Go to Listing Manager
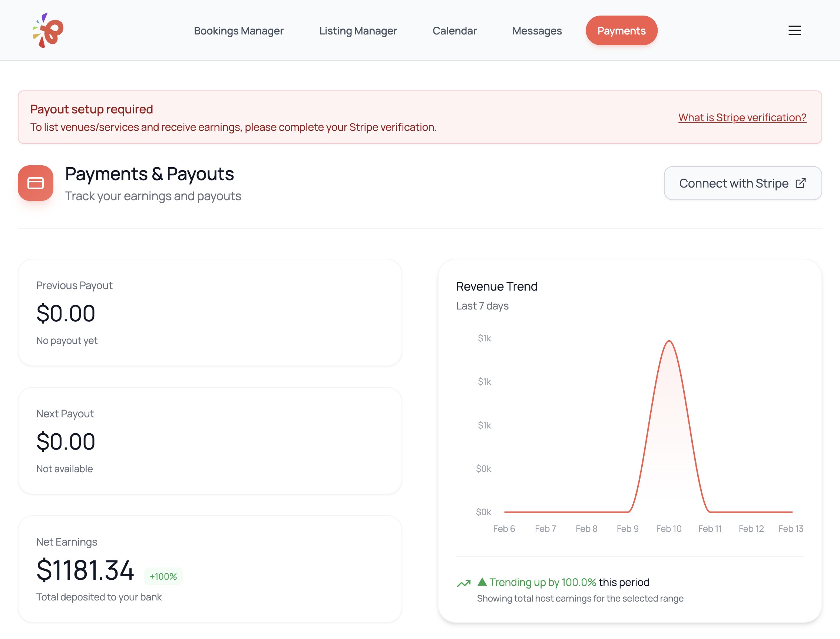 [358, 30]
